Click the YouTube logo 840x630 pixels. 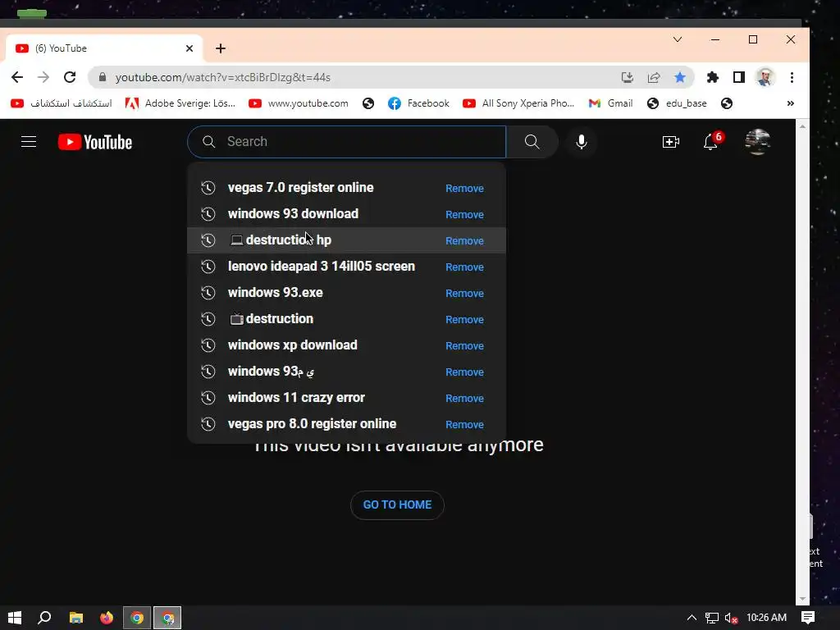[x=95, y=142]
